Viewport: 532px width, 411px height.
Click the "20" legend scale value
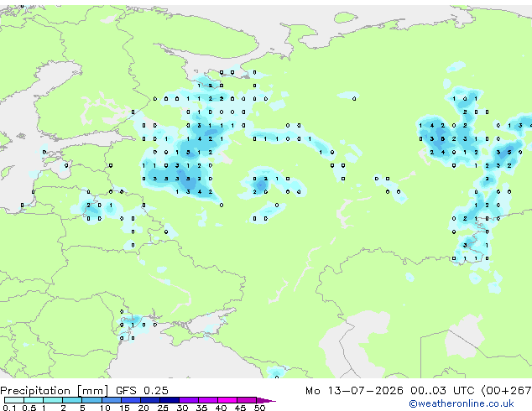(143, 408)
